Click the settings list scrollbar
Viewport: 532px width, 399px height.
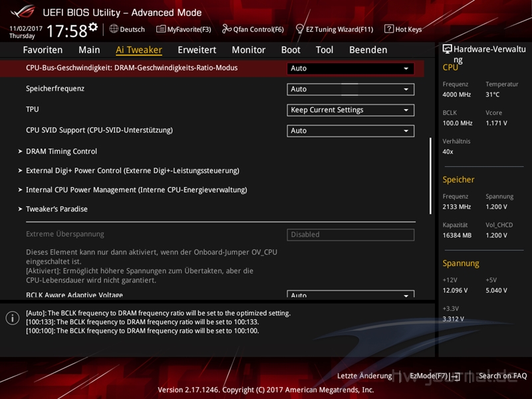pos(430,176)
